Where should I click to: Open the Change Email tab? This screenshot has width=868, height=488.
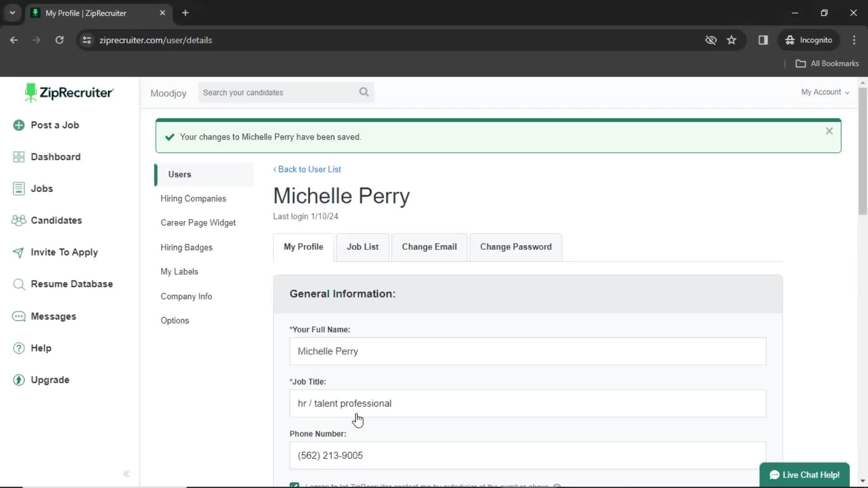point(429,247)
